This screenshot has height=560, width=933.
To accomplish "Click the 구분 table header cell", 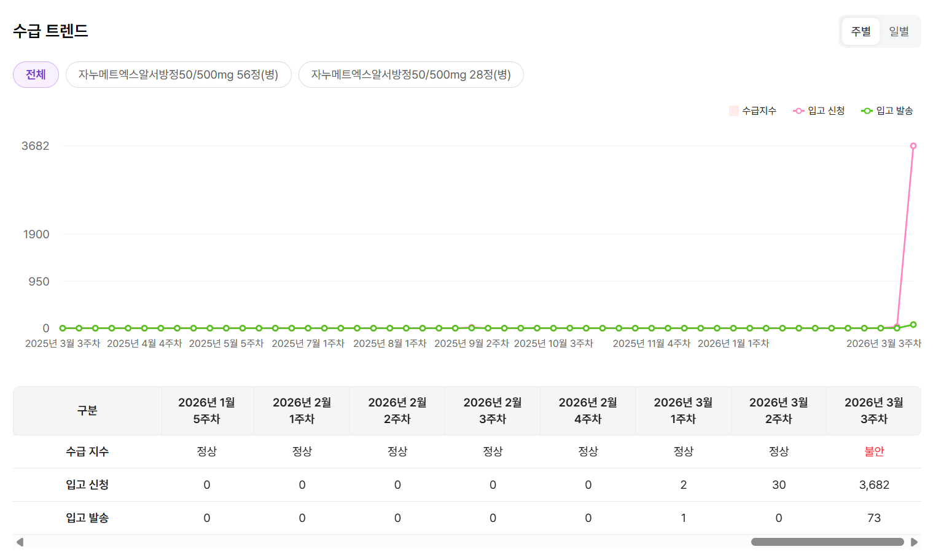I will click(x=87, y=410).
